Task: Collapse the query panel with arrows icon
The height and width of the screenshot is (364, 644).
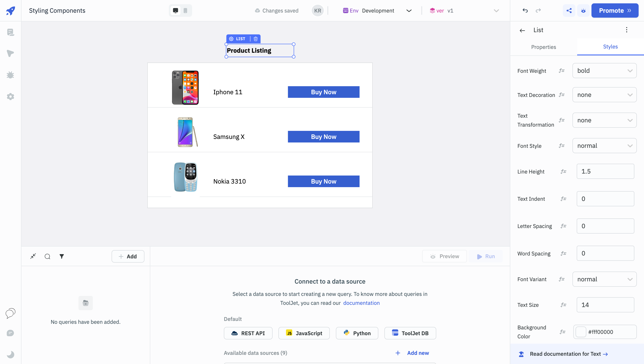Action: tap(33, 256)
